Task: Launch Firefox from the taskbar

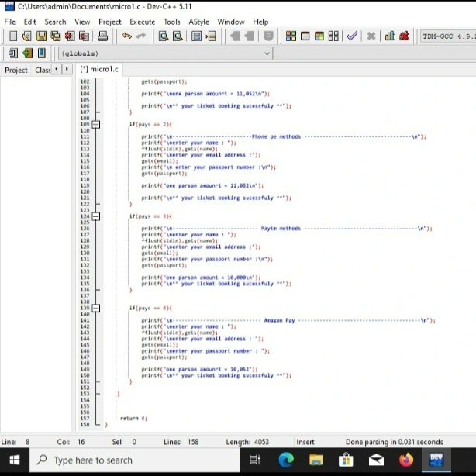Action: coord(406,460)
